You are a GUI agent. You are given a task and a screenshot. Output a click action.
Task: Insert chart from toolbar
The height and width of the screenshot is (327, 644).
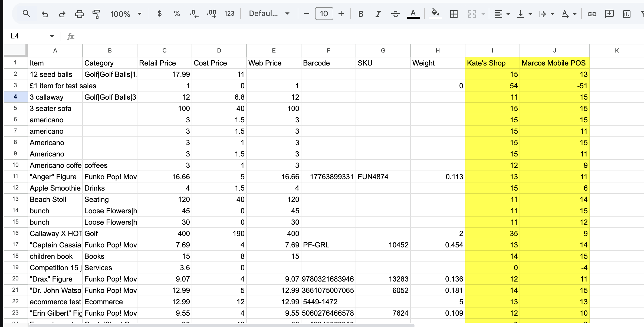[626, 14]
